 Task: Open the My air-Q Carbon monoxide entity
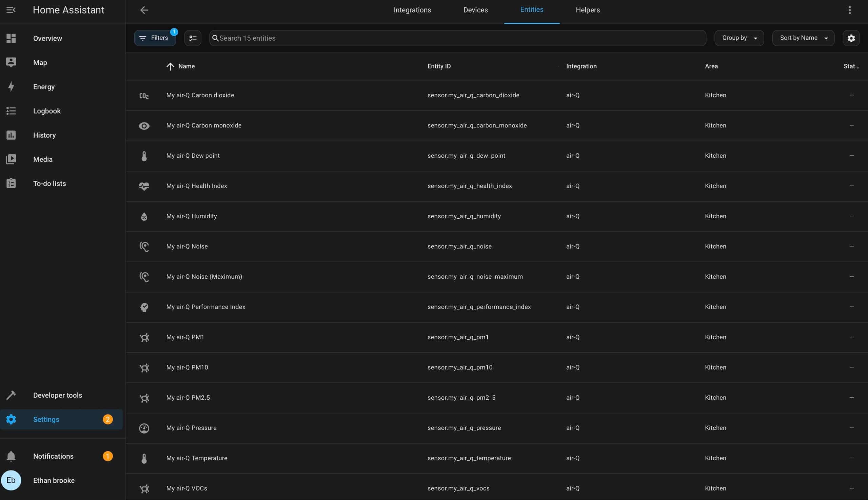pos(204,125)
